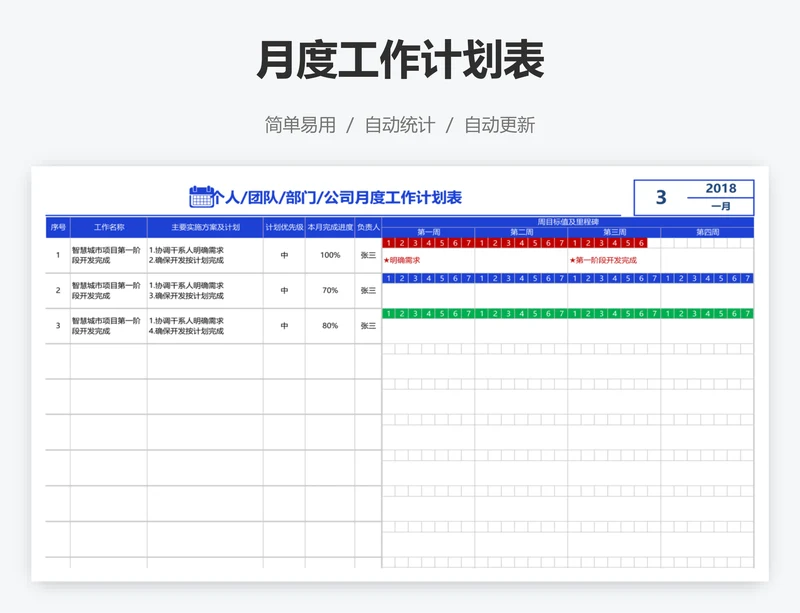Select the 第四周 week header
Screen dimensions: 800x613
pyautogui.click(x=707, y=232)
